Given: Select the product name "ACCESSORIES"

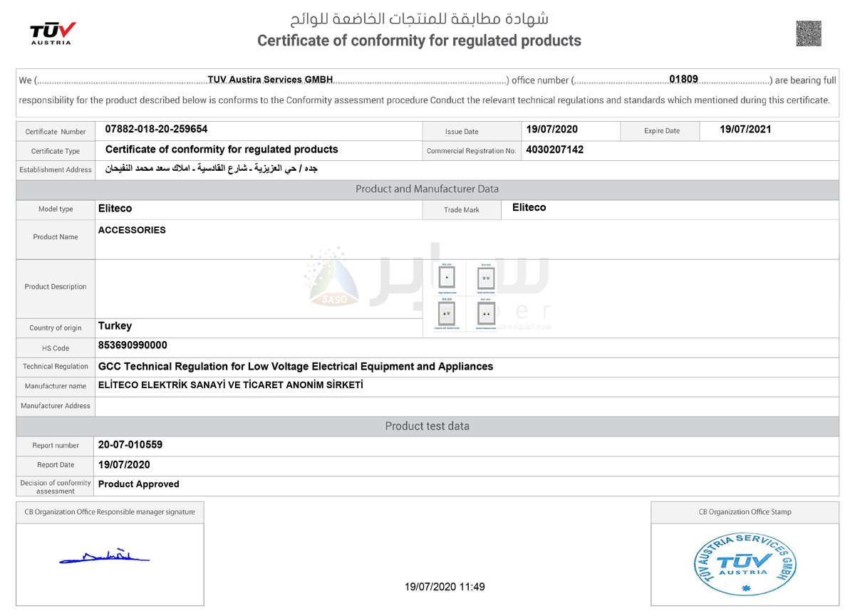Looking at the screenshot, I should point(132,230).
